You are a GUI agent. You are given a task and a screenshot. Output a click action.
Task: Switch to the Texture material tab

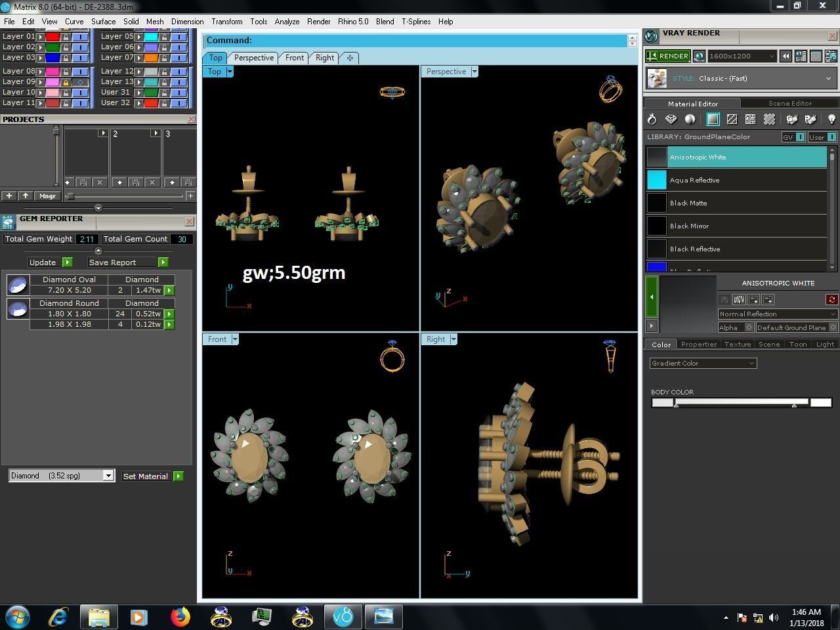(737, 344)
